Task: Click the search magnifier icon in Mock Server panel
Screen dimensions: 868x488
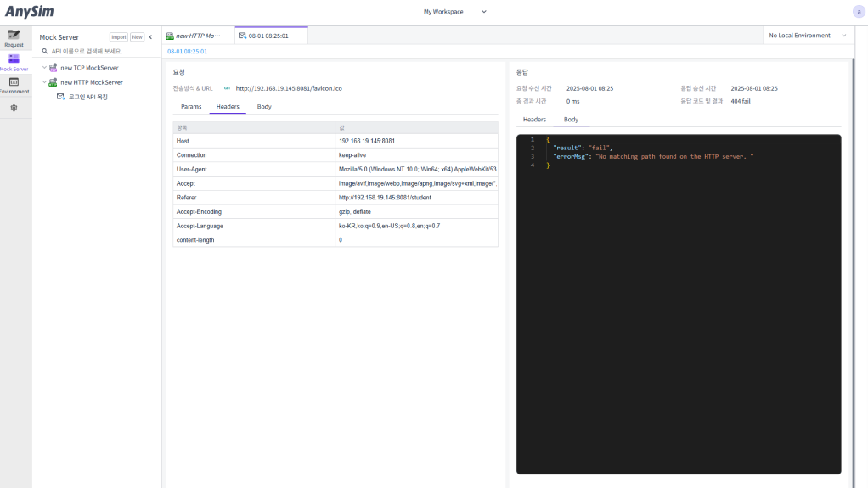Action: tap(45, 52)
